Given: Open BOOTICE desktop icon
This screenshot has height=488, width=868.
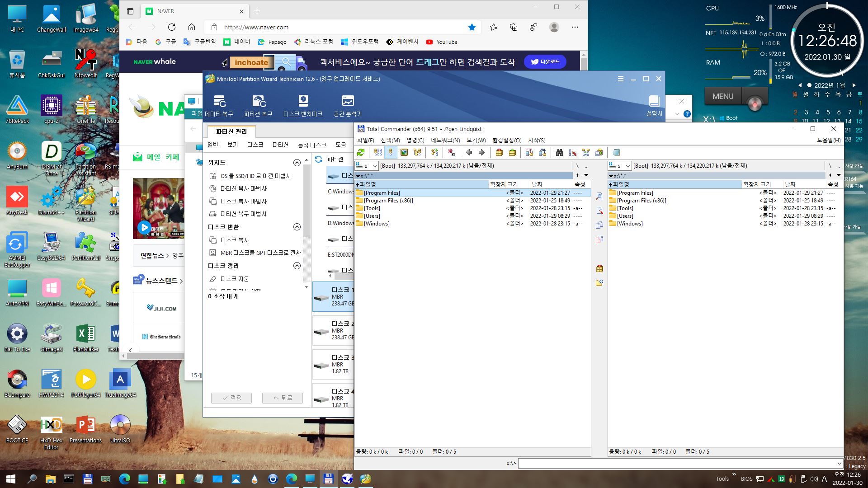Looking at the screenshot, I should click(x=17, y=429).
